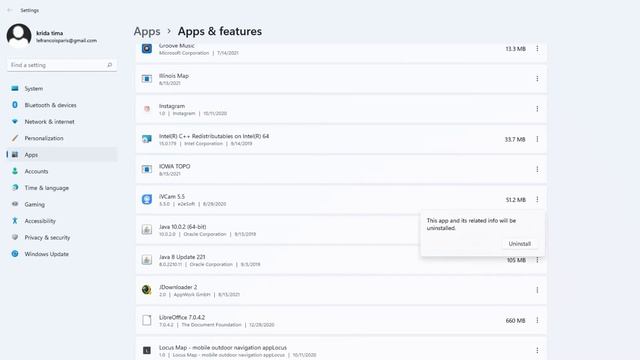This screenshot has width=640, height=360.
Task: Click the Gaming controller icon
Action: pos(15,204)
